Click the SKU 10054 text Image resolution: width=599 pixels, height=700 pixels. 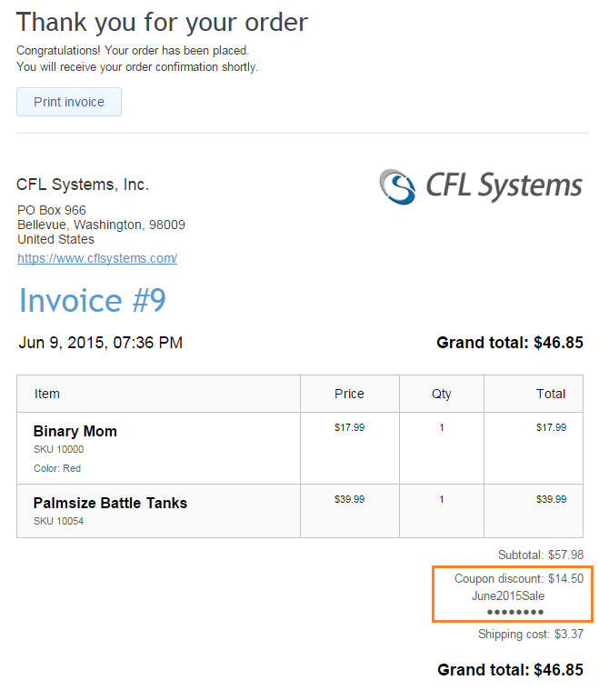click(58, 522)
